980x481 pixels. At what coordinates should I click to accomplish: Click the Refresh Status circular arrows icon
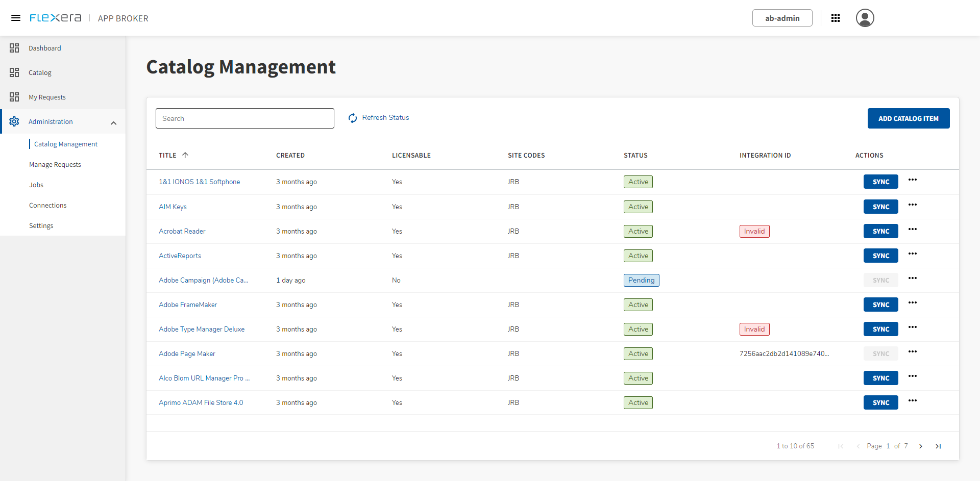tap(353, 118)
